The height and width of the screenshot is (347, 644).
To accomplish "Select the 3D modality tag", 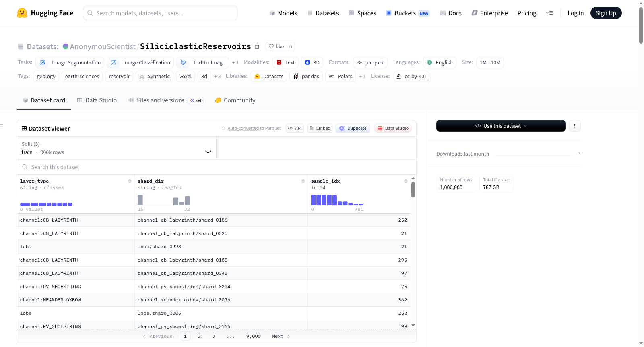I will pyautogui.click(x=312, y=62).
